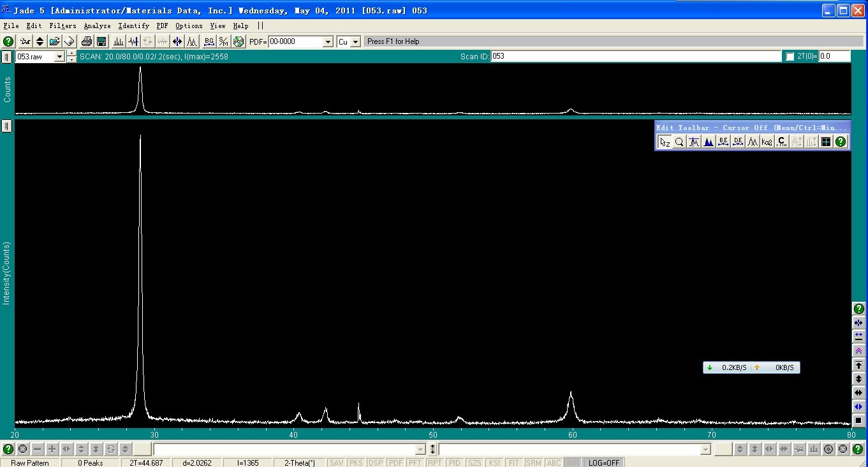Open the PDF menu
Image resolution: width=868 pixels, height=467 pixels.
(163, 26)
